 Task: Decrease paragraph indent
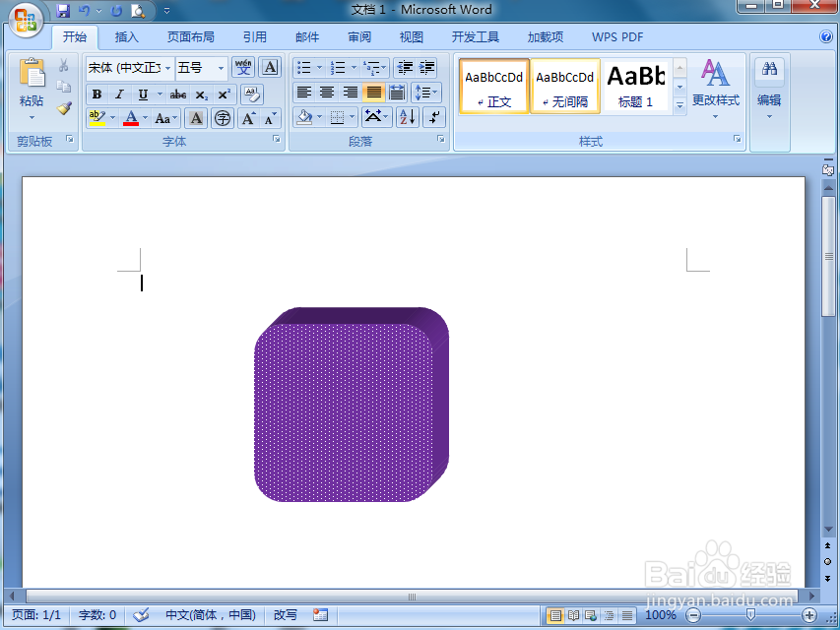pyautogui.click(x=406, y=68)
